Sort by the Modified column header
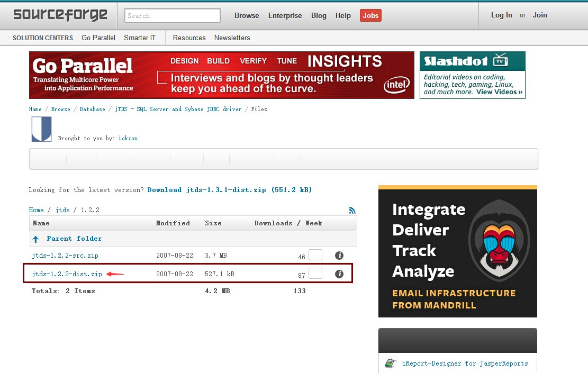This screenshot has width=588, height=373. pyautogui.click(x=173, y=223)
